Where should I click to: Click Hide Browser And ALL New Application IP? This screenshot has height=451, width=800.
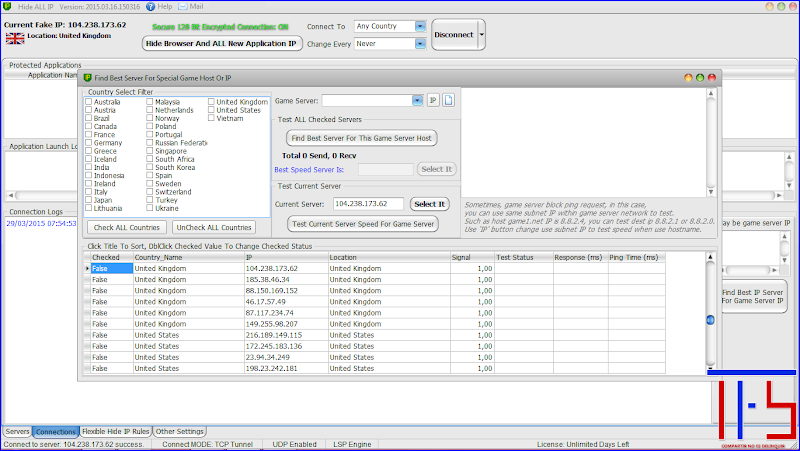click(x=221, y=43)
